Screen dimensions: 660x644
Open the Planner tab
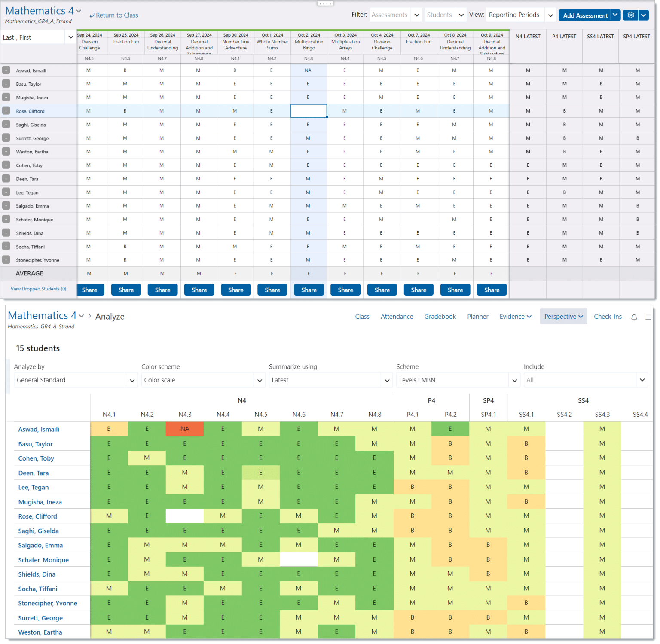coord(477,317)
